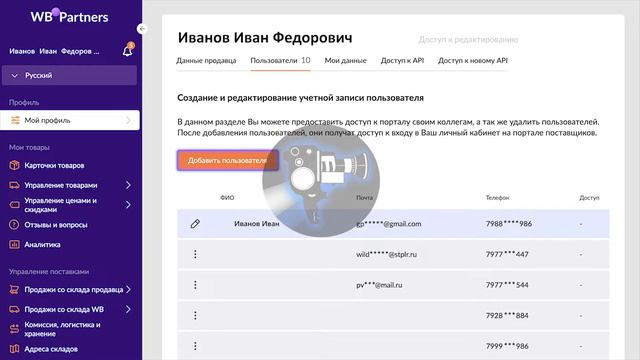Expand Управление товарами chevron
The image size is (640, 360).
128,185
